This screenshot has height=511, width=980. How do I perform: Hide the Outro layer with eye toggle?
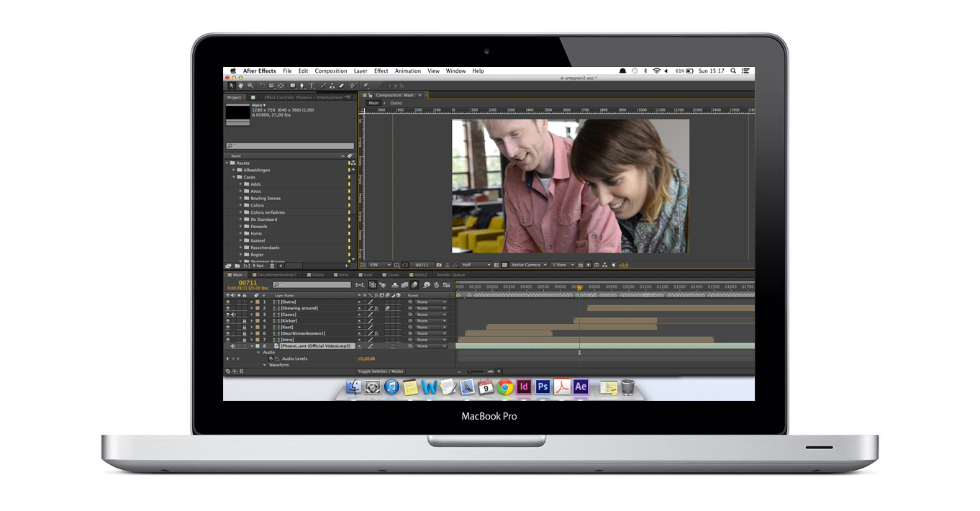(228, 302)
